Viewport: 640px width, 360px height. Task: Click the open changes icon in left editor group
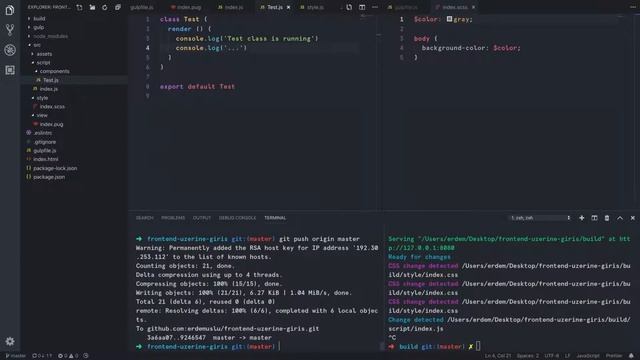pyautogui.click(x=349, y=7)
